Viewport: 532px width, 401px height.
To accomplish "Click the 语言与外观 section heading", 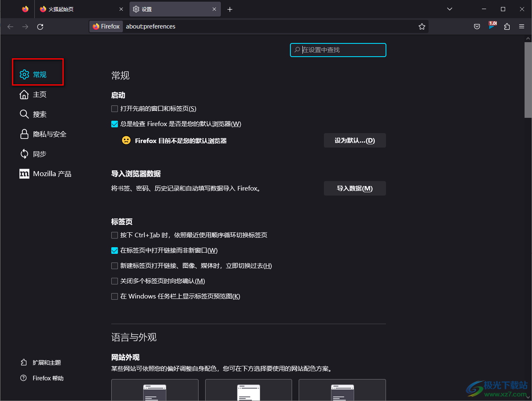I will tap(134, 337).
